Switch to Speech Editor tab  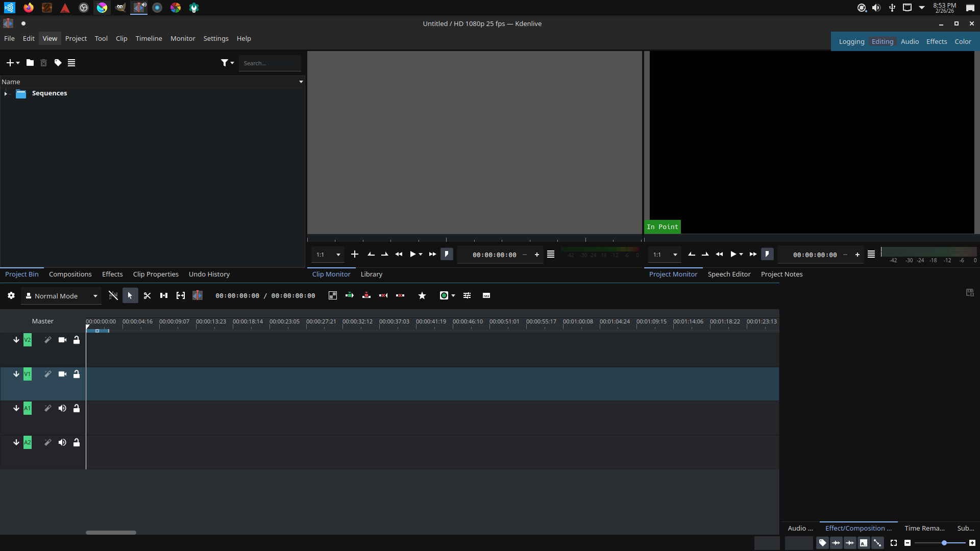click(x=729, y=274)
